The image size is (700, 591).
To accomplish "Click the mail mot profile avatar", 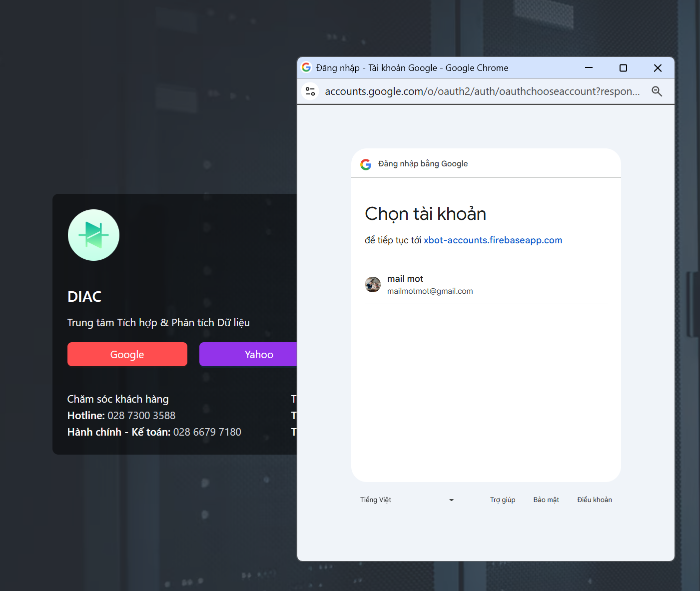I will coord(373,285).
